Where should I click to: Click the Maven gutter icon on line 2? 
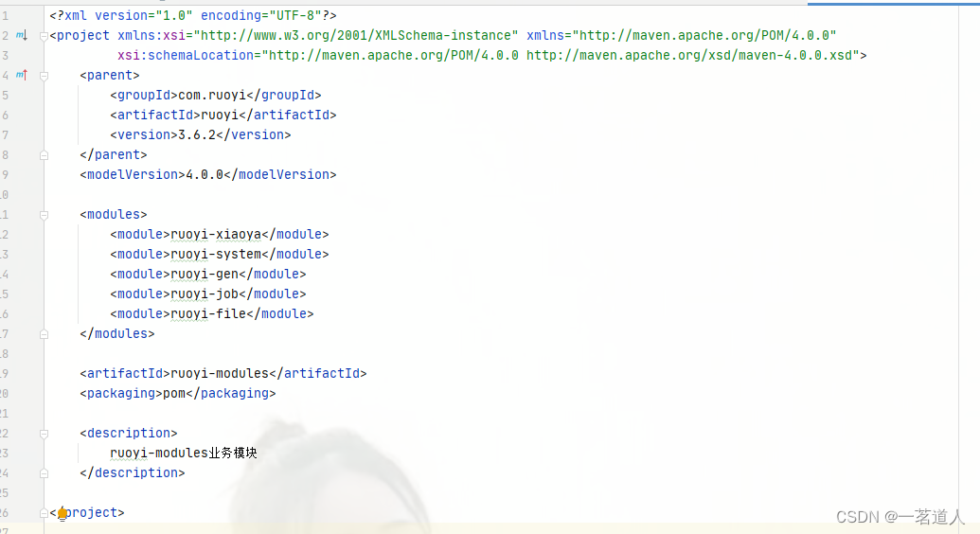(x=21, y=36)
